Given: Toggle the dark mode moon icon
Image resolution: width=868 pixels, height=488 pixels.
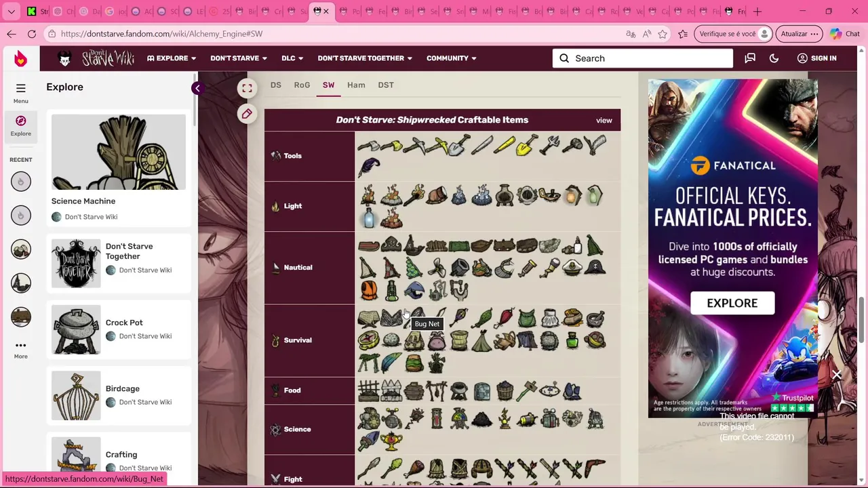Looking at the screenshot, I should click(x=774, y=58).
